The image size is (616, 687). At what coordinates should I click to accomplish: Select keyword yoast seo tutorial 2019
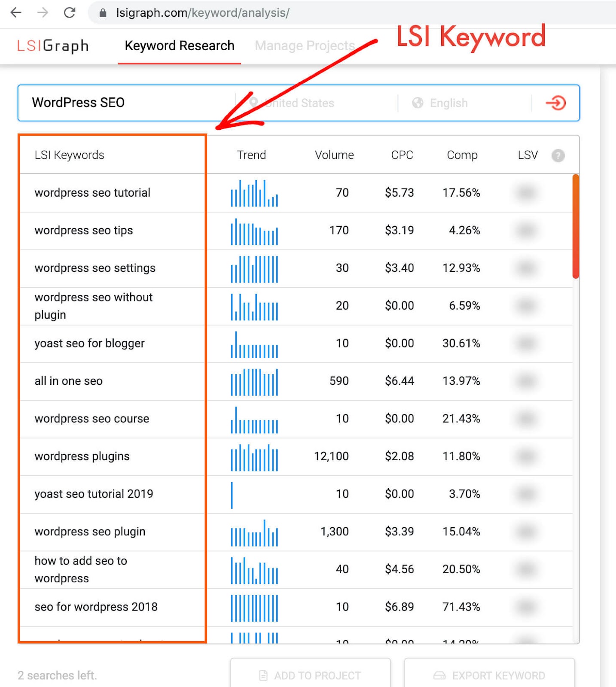tap(94, 494)
